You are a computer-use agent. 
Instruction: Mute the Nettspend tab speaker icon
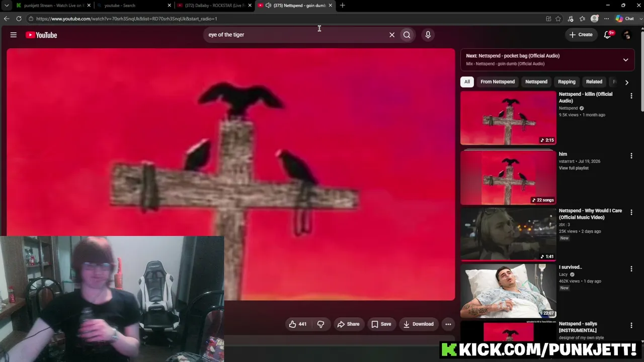[268, 6]
